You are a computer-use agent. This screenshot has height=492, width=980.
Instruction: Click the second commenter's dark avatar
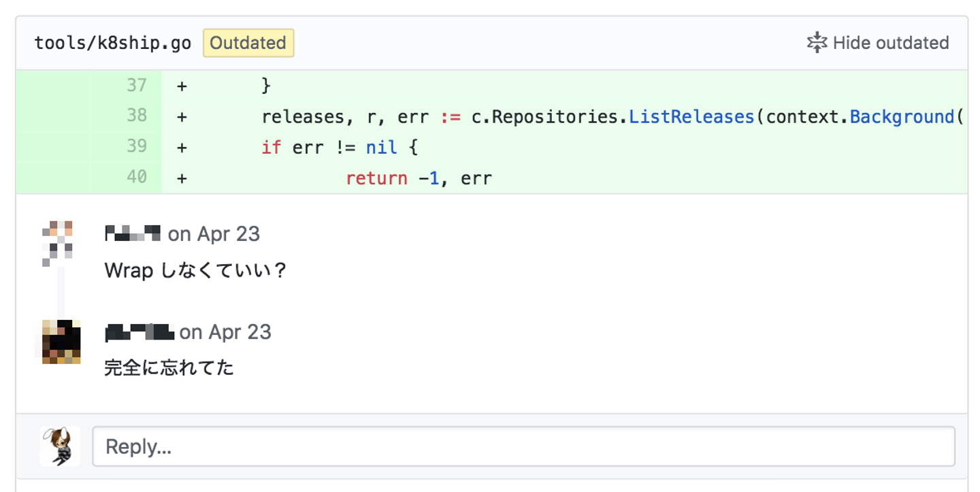(61, 341)
